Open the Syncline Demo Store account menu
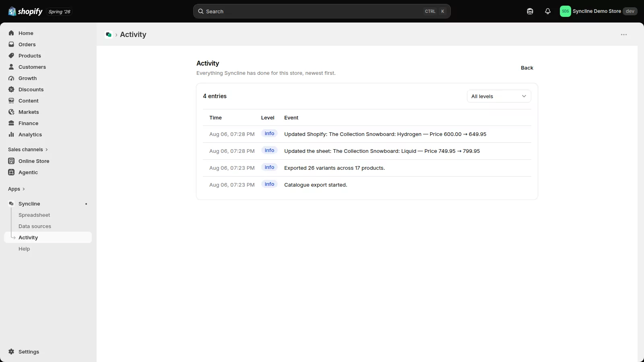Screen dimensions: 644x362 coord(599,11)
